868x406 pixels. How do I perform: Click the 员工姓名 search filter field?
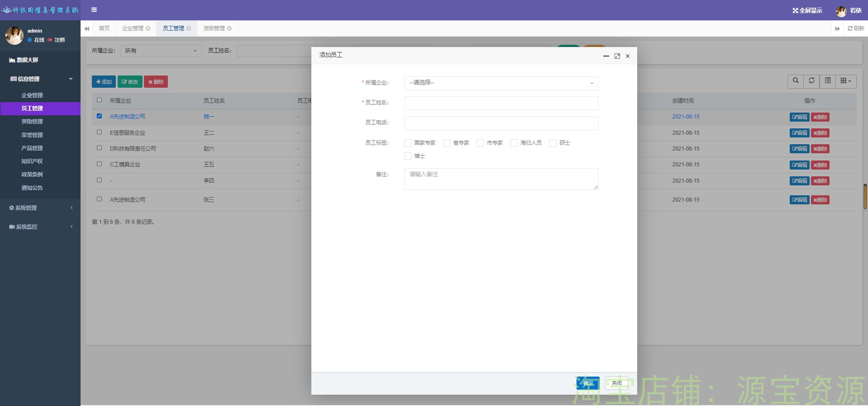pos(277,51)
